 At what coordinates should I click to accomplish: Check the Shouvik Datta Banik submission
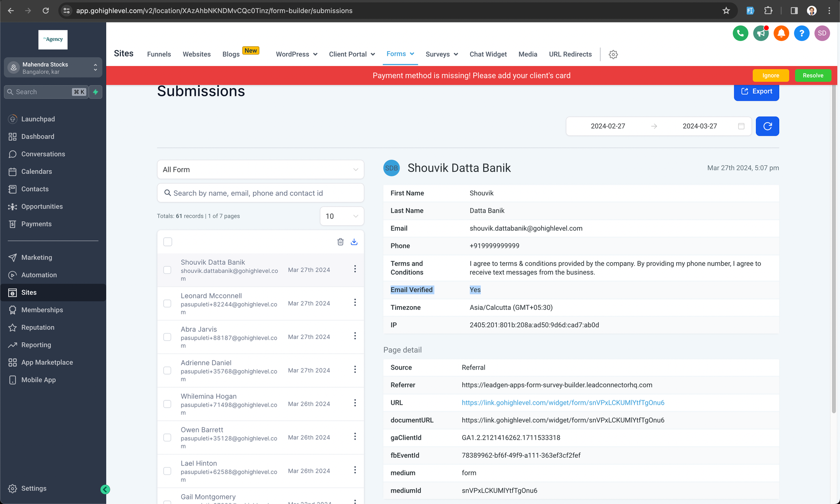click(x=167, y=270)
